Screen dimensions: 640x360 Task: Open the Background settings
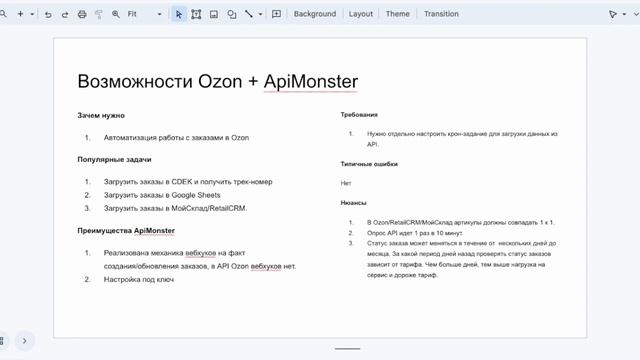[315, 14]
